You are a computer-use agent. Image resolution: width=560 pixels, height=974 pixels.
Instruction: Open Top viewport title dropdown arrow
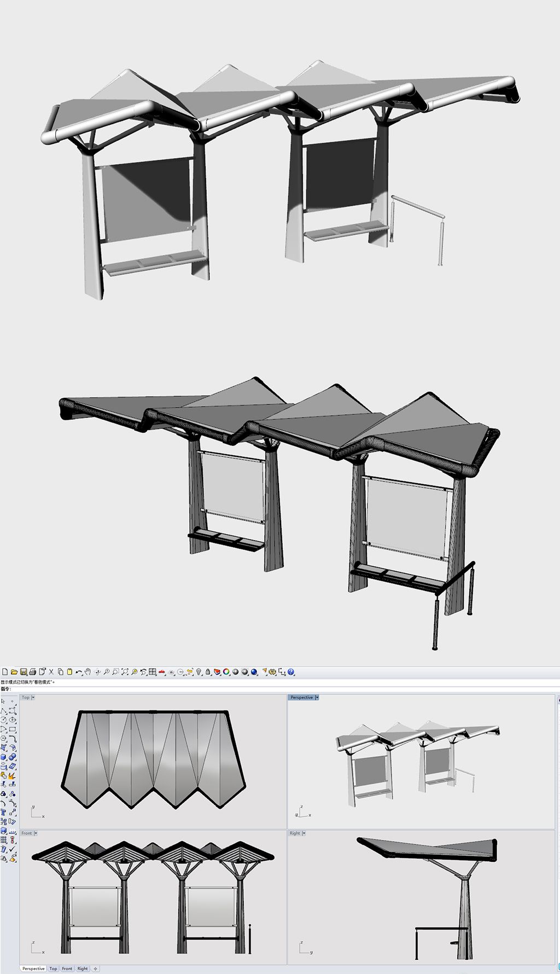33,698
